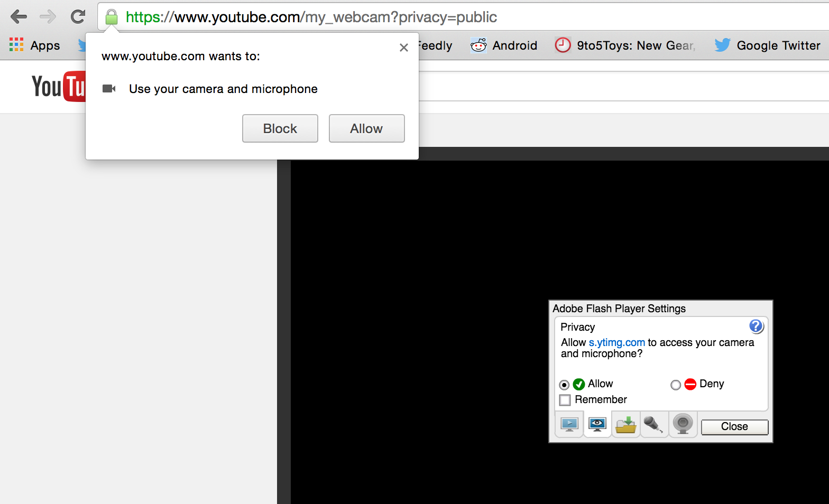Viewport: 829px width, 504px height.
Task: Open Flash Camera webcam tab
Action: (x=683, y=425)
